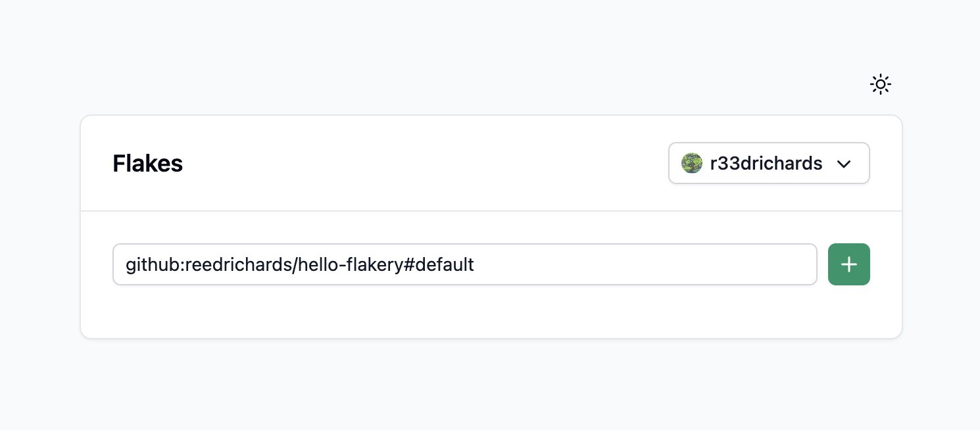Click the chevron next to r33drichards
This screenshot has height=430, width=980.
click(x=844, y=164)
